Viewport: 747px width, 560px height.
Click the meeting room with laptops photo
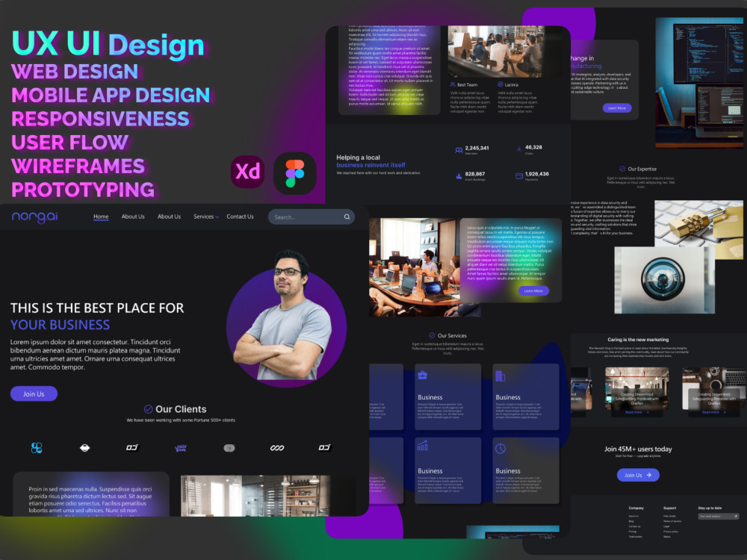(415, 267)
